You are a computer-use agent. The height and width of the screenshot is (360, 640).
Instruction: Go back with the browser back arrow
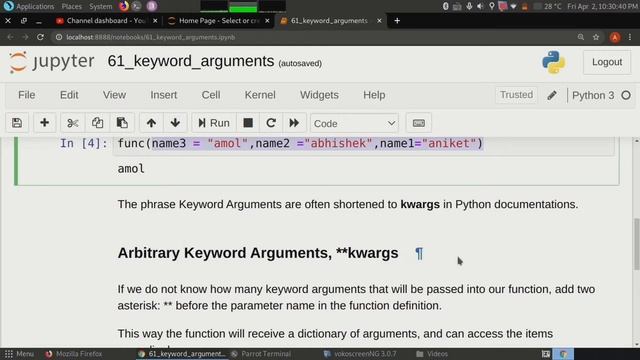[10, 37]
